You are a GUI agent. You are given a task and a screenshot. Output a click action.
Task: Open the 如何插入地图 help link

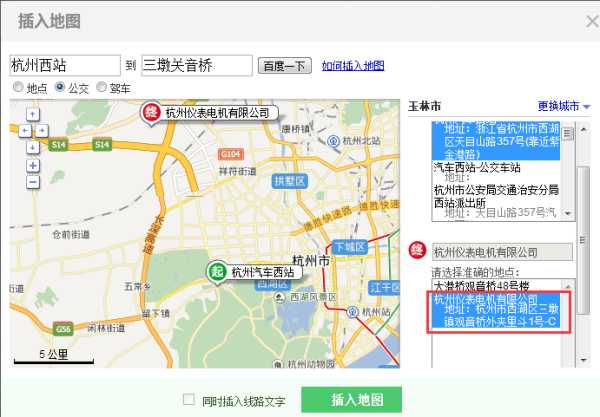coord(353,66)
